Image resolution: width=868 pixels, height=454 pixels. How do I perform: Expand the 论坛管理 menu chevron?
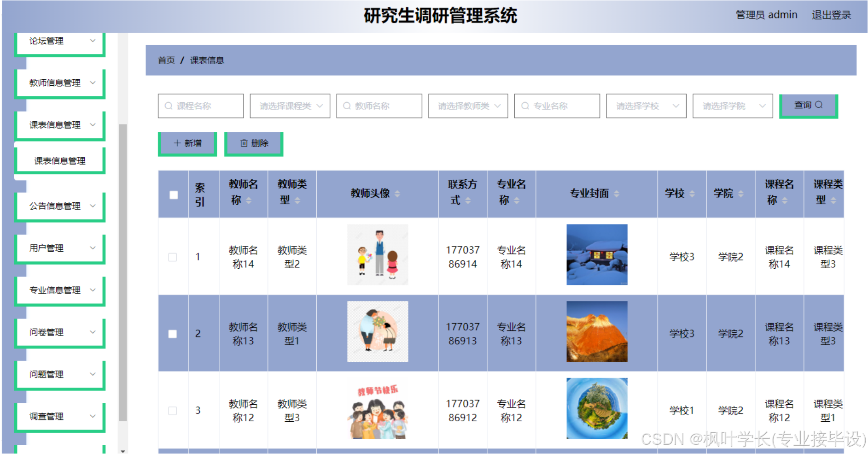[93, 41]
